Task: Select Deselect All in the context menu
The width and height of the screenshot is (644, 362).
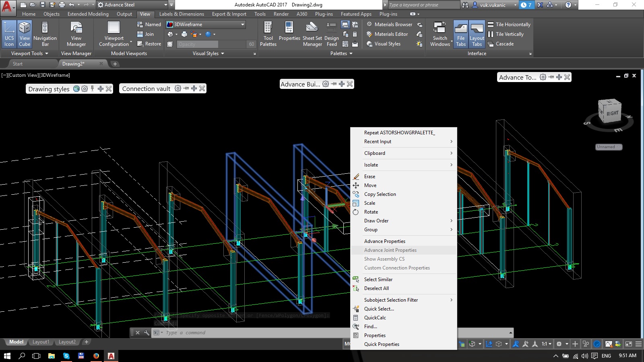Action: coord(376,288)
